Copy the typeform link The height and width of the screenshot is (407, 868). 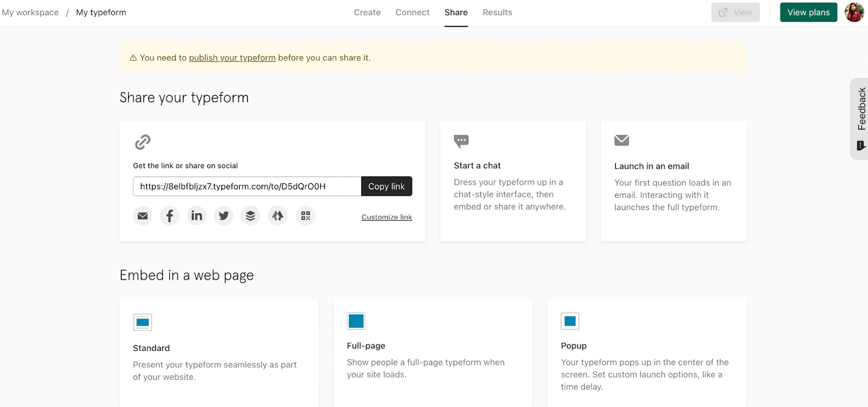coord(387,186)
